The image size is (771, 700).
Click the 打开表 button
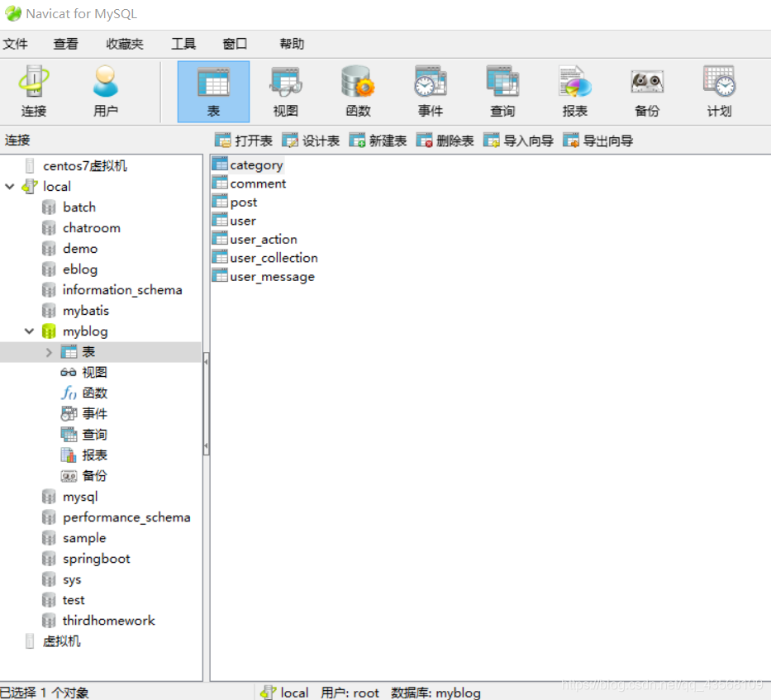tap(244, 140)
